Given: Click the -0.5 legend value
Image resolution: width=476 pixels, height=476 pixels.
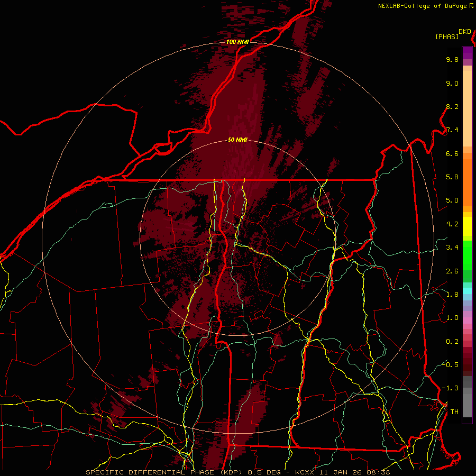Looking at the screenshot, I should (450, 364).
